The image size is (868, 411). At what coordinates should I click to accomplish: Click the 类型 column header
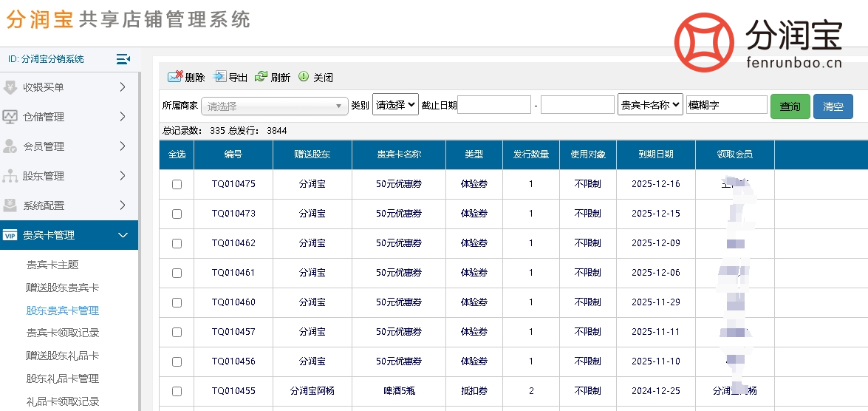474,154
